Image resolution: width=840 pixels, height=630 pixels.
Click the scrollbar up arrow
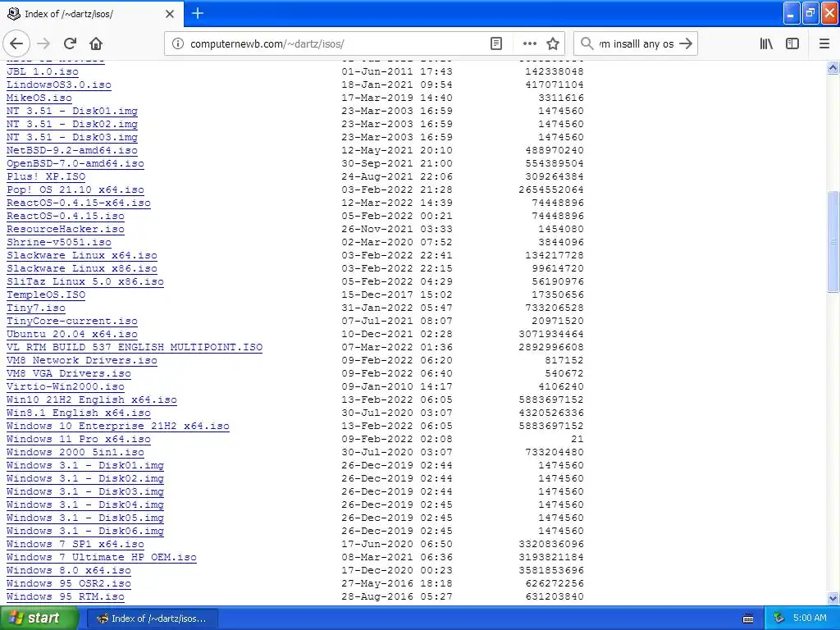point(833,67)
